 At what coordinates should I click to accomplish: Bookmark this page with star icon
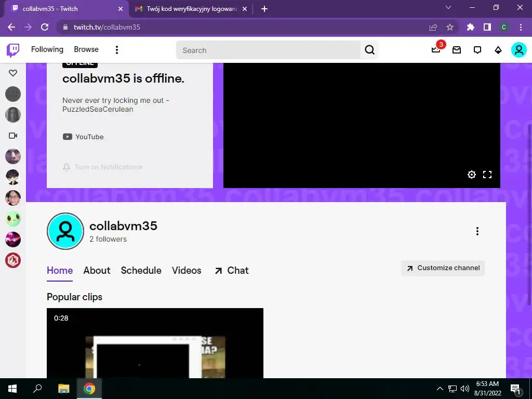click(450, 27)
